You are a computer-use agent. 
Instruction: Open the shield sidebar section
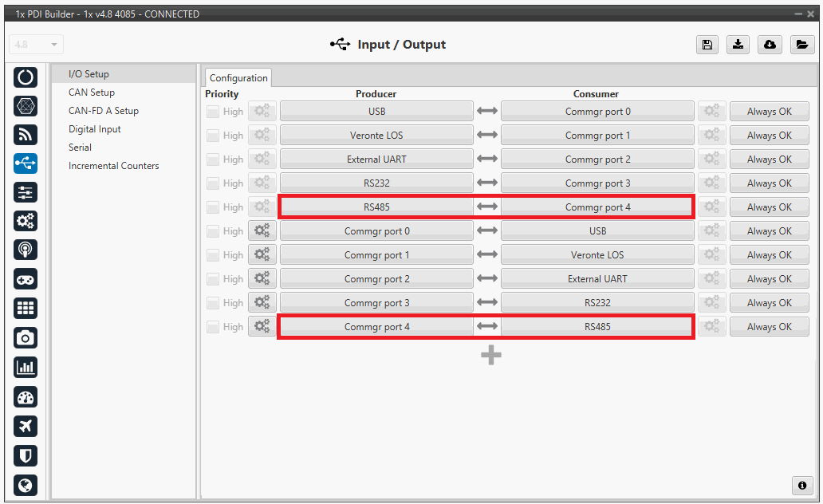coord(26,455)
